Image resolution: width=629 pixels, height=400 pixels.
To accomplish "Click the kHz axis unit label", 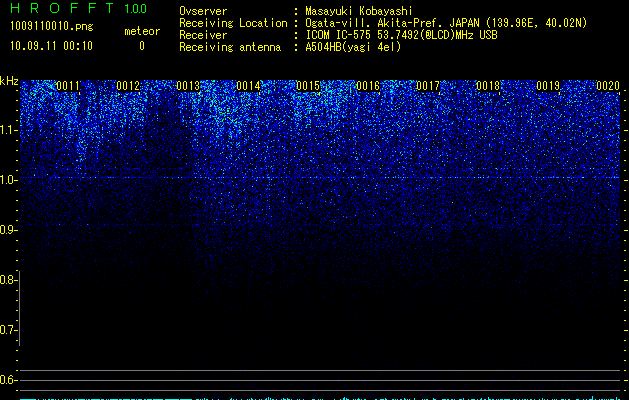I will pyautogui.click(x=9, y=81).
